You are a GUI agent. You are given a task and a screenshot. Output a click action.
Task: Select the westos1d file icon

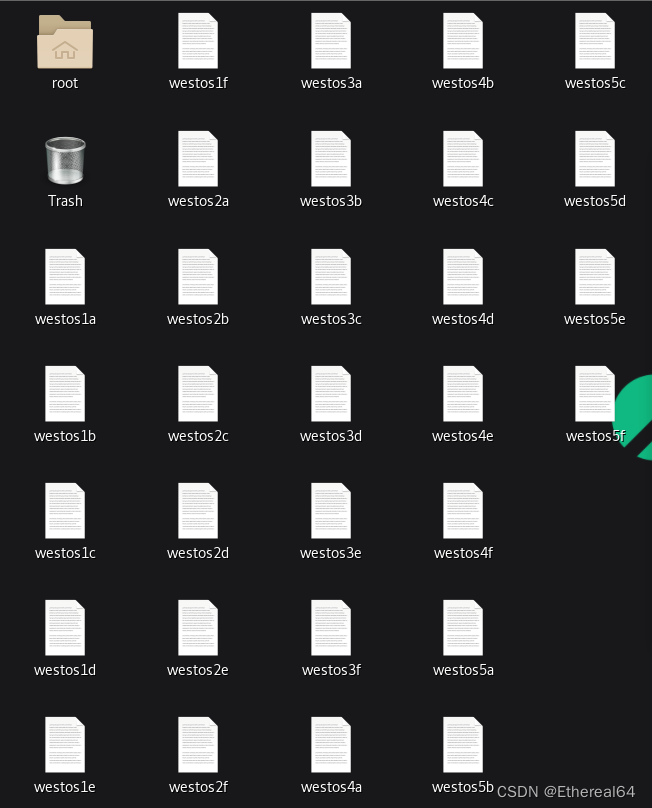[x=65, y=628]
